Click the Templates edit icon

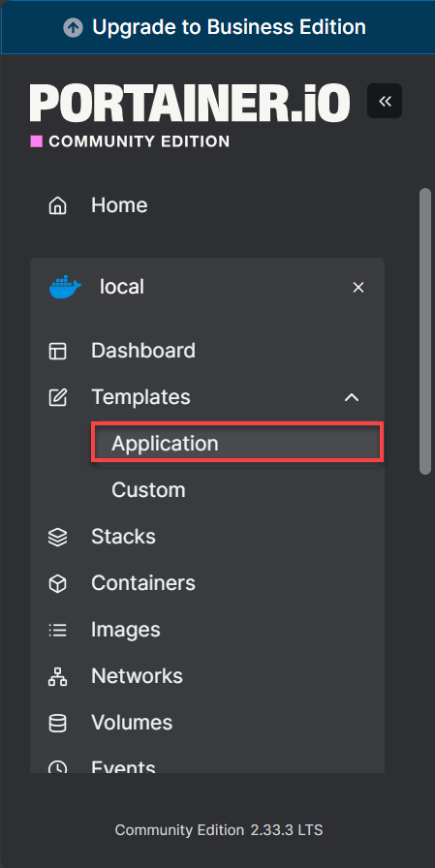click(57, 397)
